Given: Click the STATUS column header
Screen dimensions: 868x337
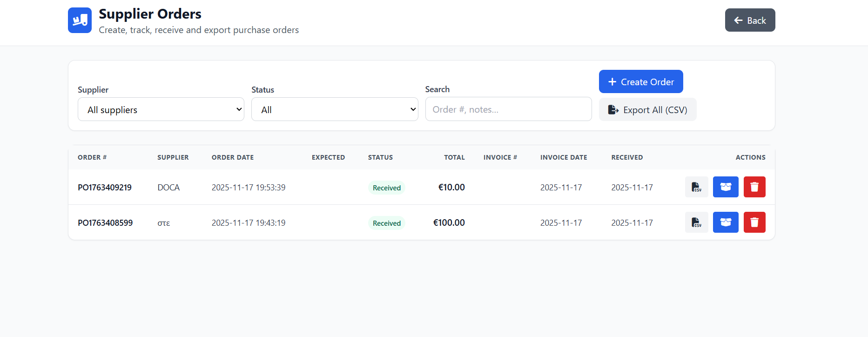Looking at the screenshot, I should (380, 157).
